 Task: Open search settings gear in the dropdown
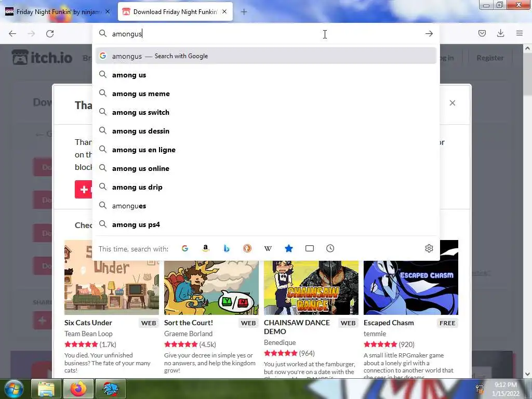429,248
